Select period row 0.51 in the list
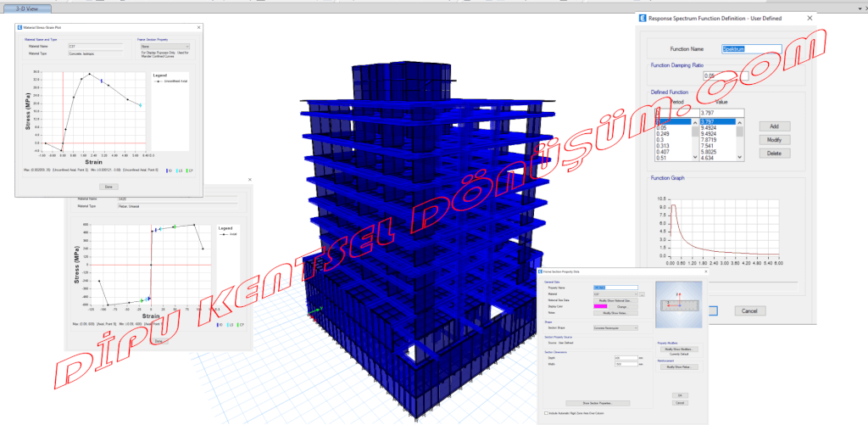Image resolution: width=868 pixels, height=425 pixels. click(x=674, y=158)
